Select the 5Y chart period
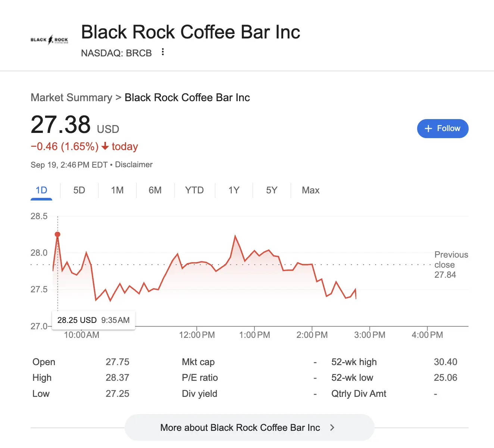The width and height of the screenshot is (494, 448). (x=272, y=190)
